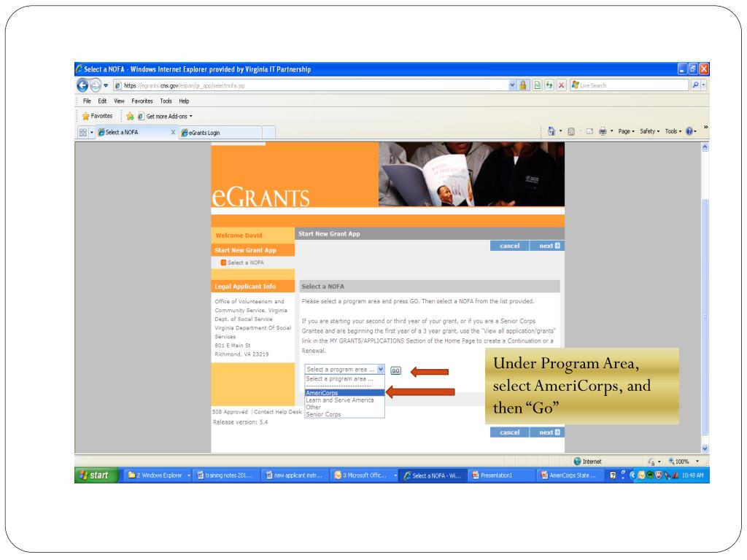Open the recent pages dropdown next to Forward

pos(106,86)
